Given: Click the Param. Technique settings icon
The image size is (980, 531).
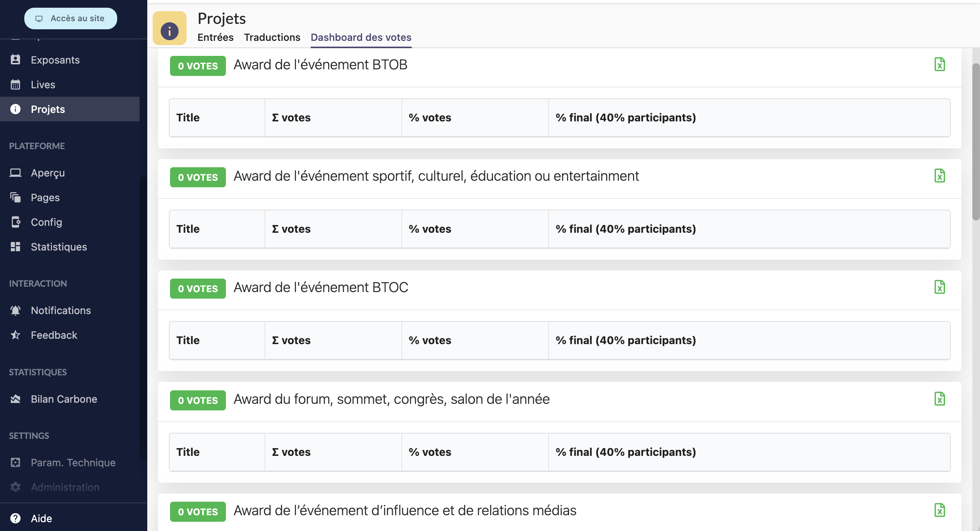Looking at the screenshot, I should pos(15,462).
